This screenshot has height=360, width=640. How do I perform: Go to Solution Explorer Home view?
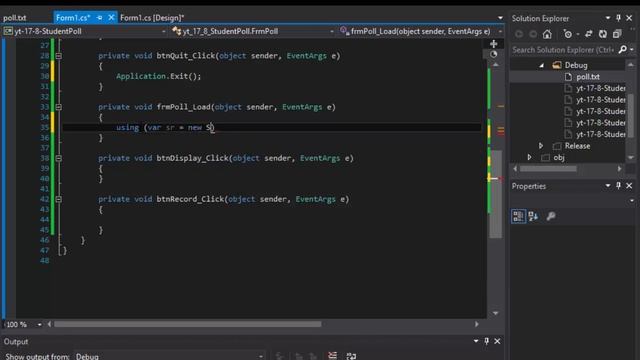point(547,34)
